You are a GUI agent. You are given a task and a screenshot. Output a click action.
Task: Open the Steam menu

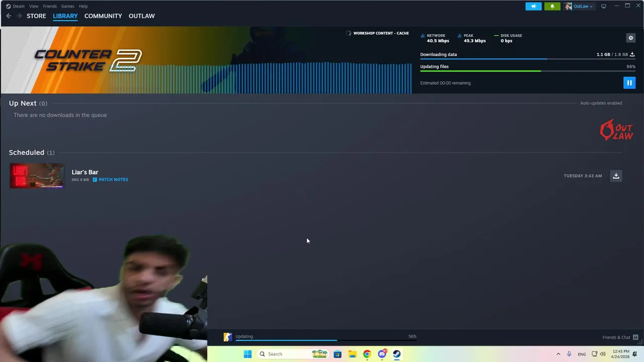click(x=15, y=6)
